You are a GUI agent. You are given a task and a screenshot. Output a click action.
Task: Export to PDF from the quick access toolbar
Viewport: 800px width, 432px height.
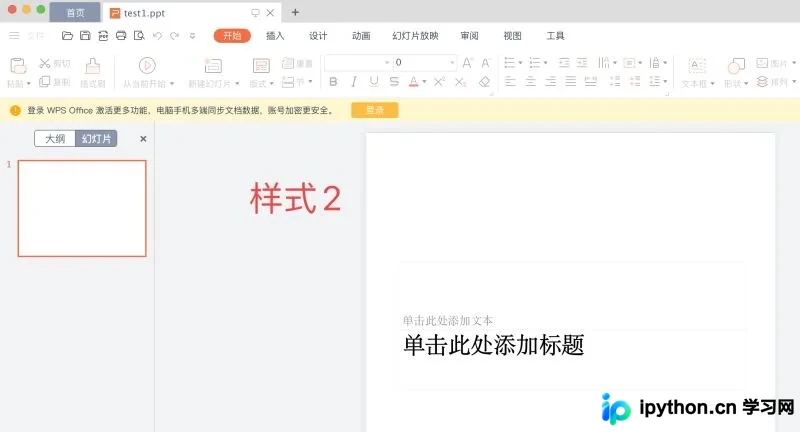pos(103,36)
